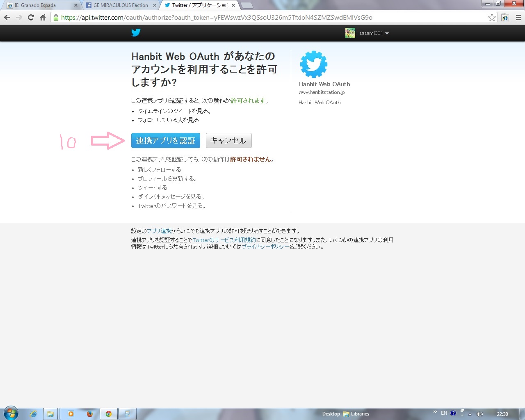This screenshot has height=420, width=525.
Task: Click the blue 連携アプリを認証 button
Action: 166,141
